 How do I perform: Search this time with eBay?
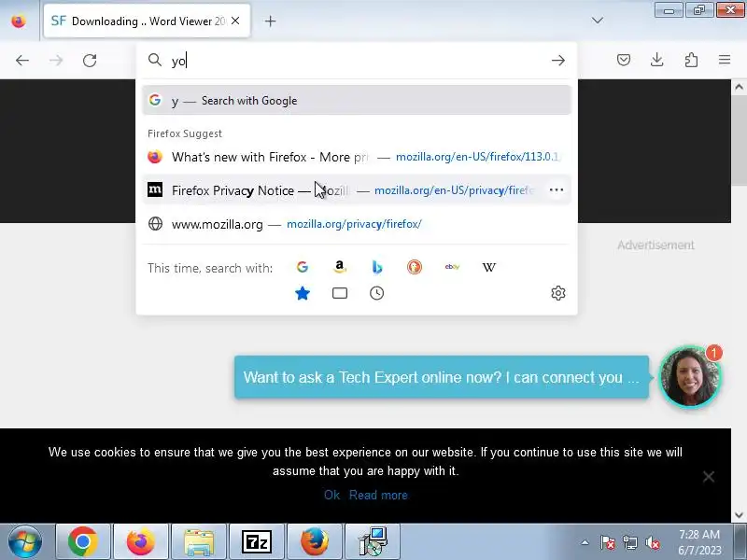452,267
